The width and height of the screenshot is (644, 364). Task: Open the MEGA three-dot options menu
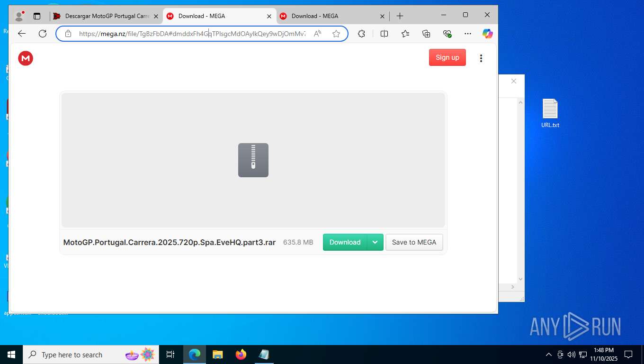481,58
